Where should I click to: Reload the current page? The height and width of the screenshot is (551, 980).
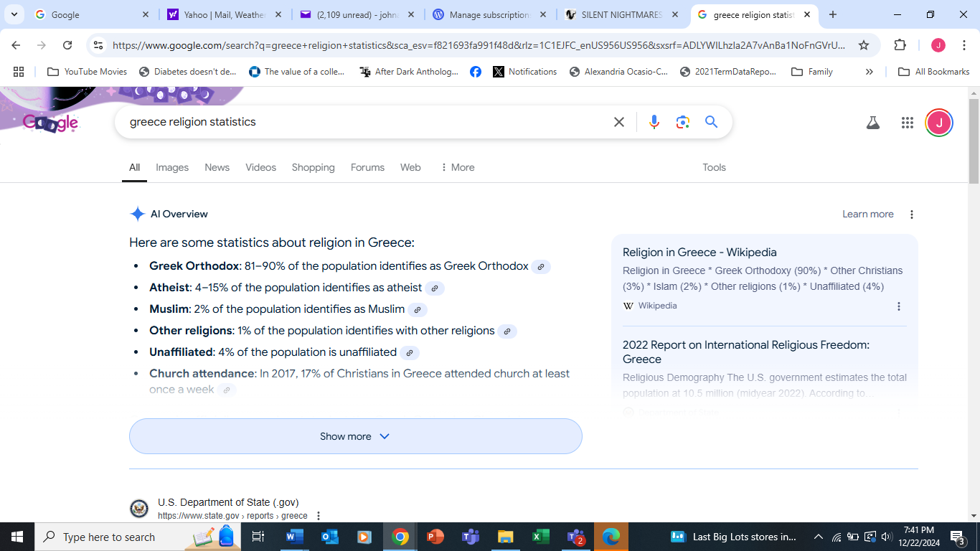tap(67, 45)
